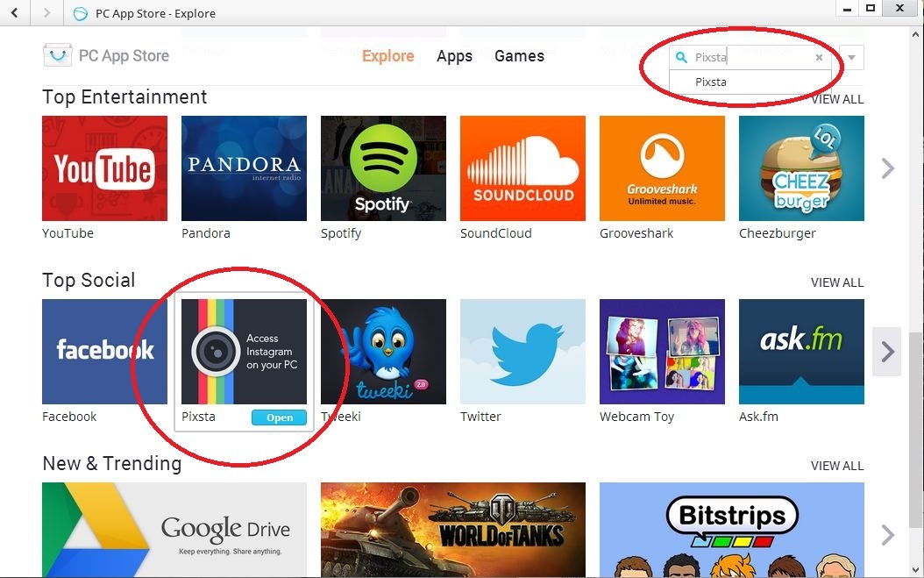The image size is (924, 578).
Task: Open the Grooveshark app tile
Action: pos(663,168)
